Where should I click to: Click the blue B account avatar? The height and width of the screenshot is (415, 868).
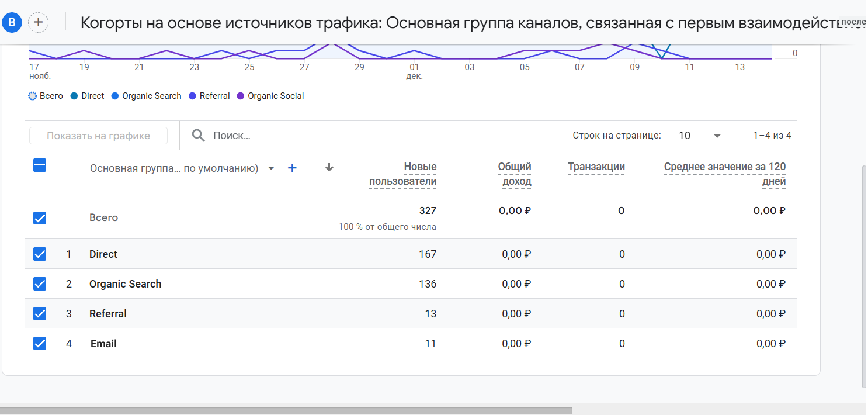[12, 22]
